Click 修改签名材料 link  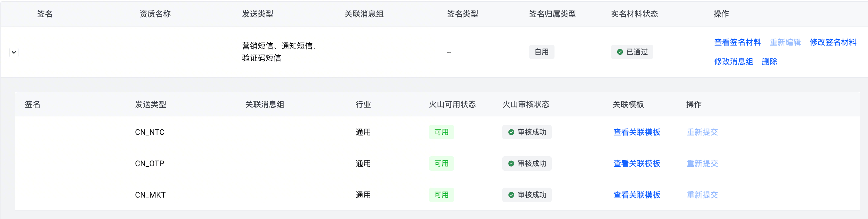(x=833, y=43)
